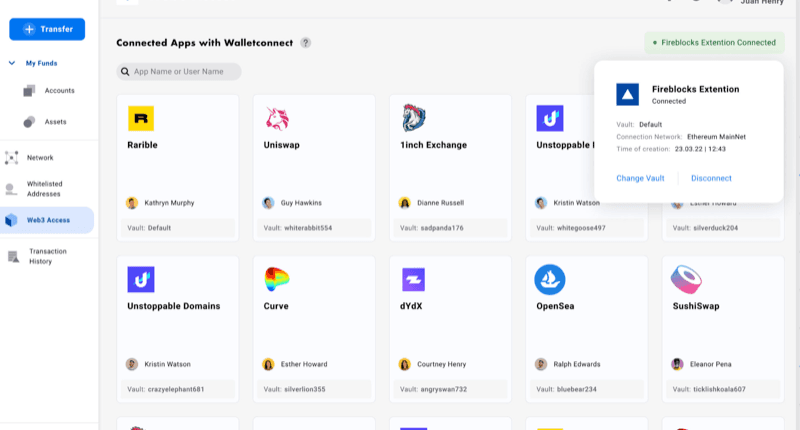Click the Fireblocks Extention logo in popup
This screenshot has height=430, width=800.
(x=627, y=94)
